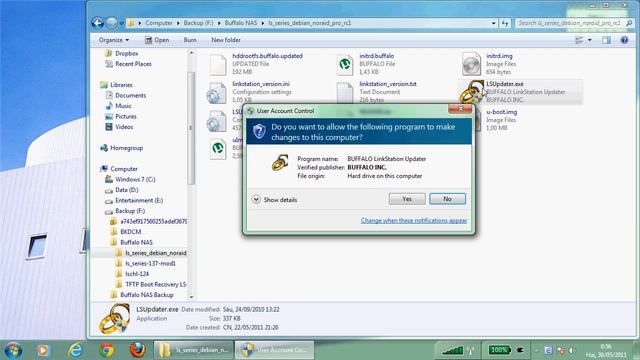Image resolution: width=640 pixels, height=360 pixels.
Task: Toggle the preview pane button
Action: 607,40
